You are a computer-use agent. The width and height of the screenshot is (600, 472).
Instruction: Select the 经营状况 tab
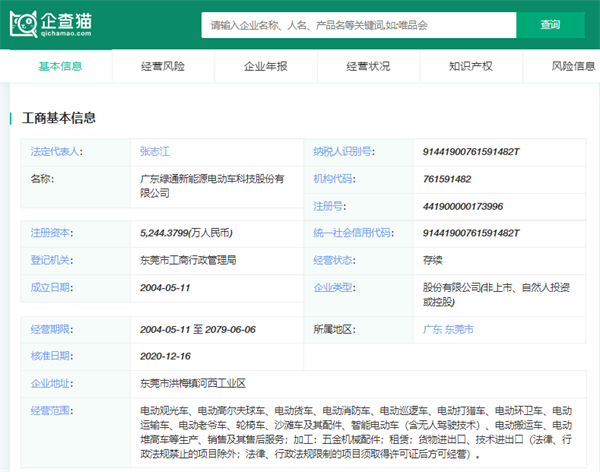click(x=368, y=66)
